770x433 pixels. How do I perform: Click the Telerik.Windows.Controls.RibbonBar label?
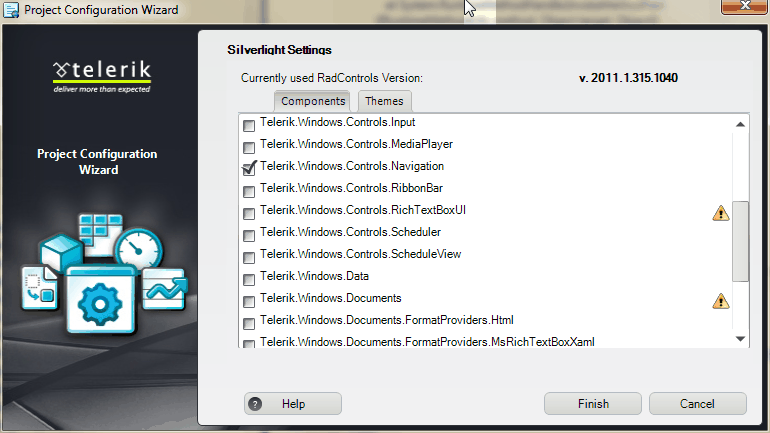tap(351, 189)
